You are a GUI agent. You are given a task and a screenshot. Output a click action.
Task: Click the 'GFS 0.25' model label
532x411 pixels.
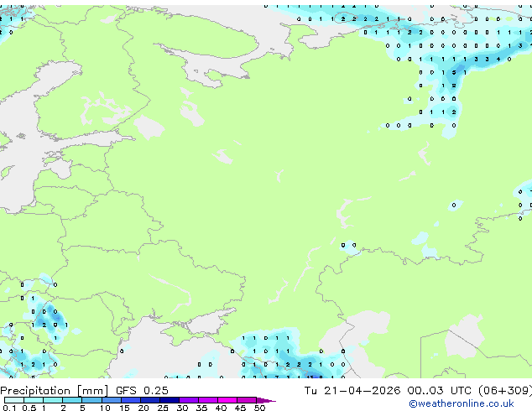tap(142, 391)
